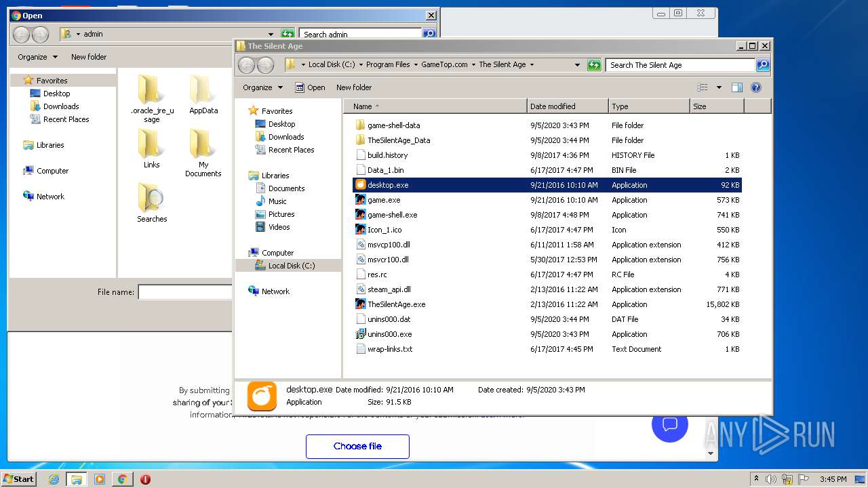The width and height of the screenshot is (868, 488).
Task: Click the desktop.exe orange bomb icon in file list
Action: 361,185
